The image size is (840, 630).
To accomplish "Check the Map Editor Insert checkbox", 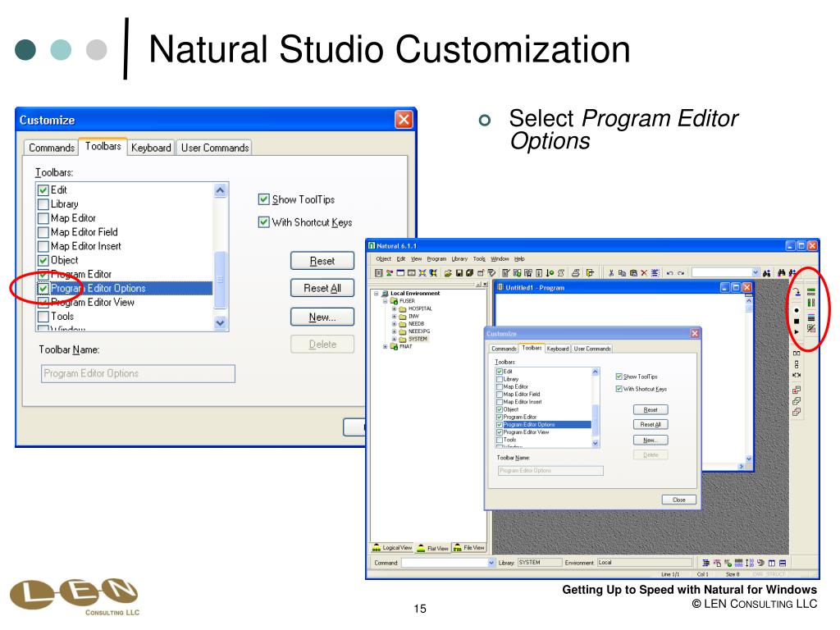I will (x=43, y=246).
